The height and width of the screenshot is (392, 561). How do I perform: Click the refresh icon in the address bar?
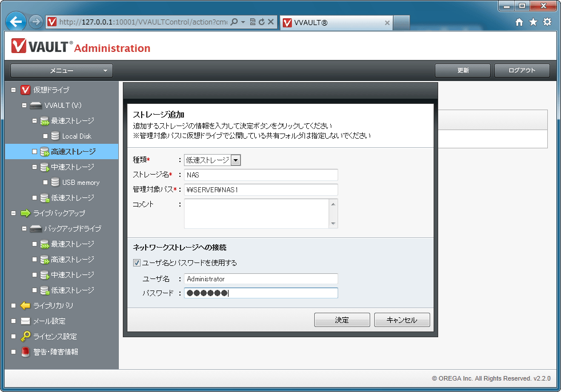[x=262, y=22]
